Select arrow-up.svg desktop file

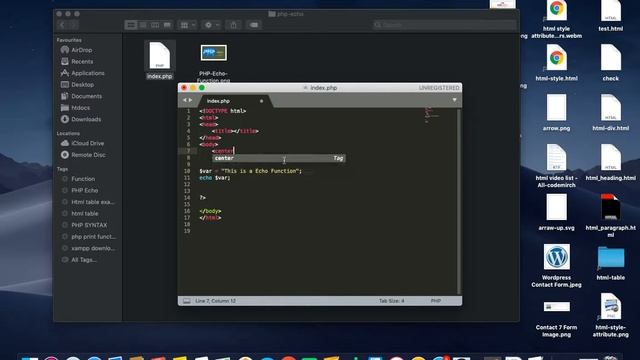coord(556,213)
